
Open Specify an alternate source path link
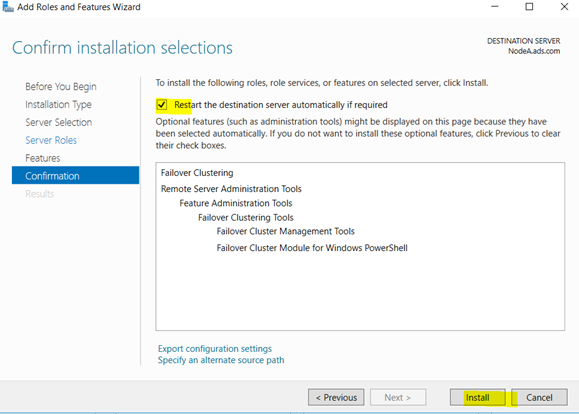221,360
